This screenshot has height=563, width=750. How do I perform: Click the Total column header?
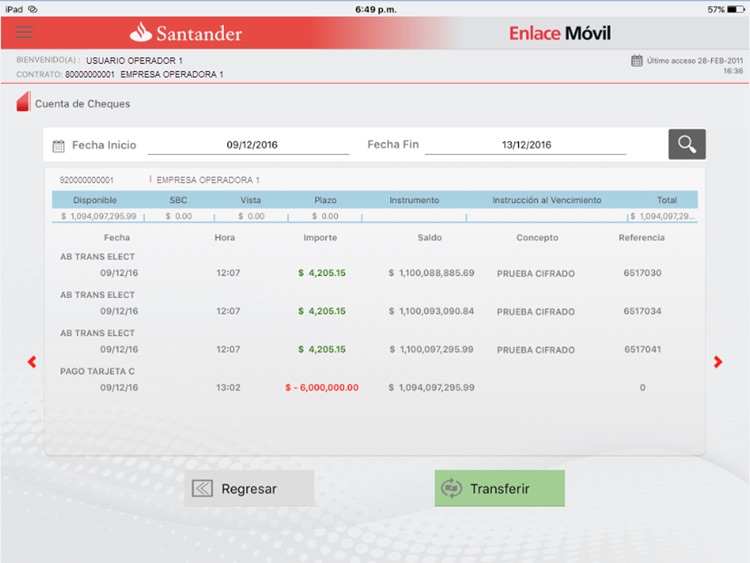click(x=667, y=200)
